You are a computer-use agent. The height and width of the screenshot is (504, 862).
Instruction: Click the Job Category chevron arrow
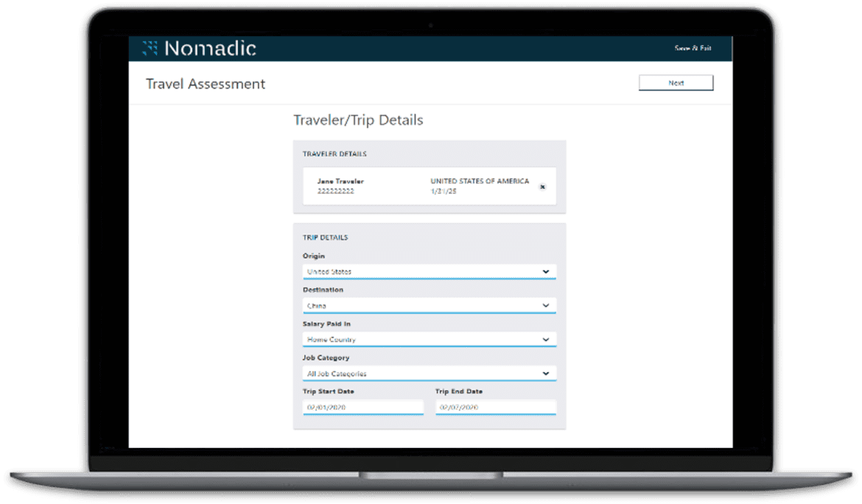(547, 373)
